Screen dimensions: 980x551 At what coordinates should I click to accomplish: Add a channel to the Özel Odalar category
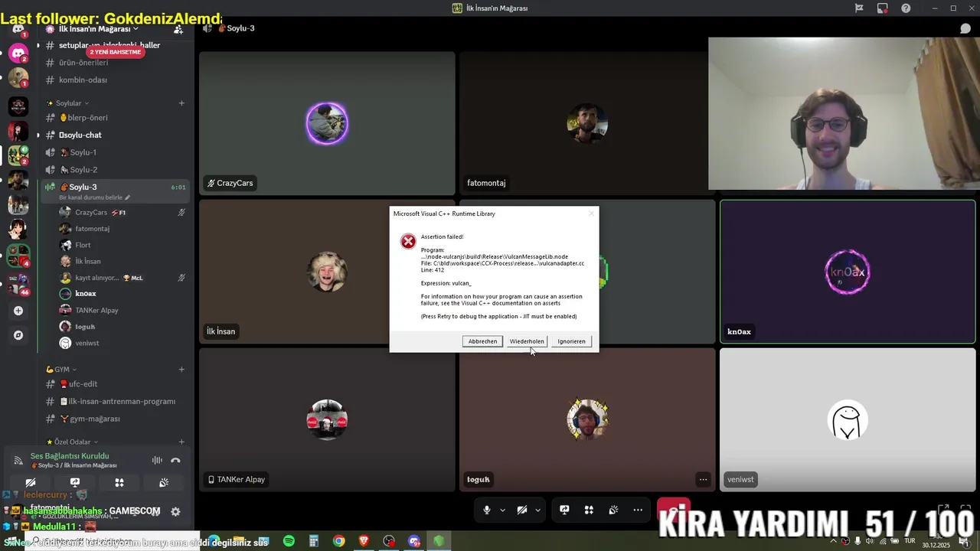[181, 442]
